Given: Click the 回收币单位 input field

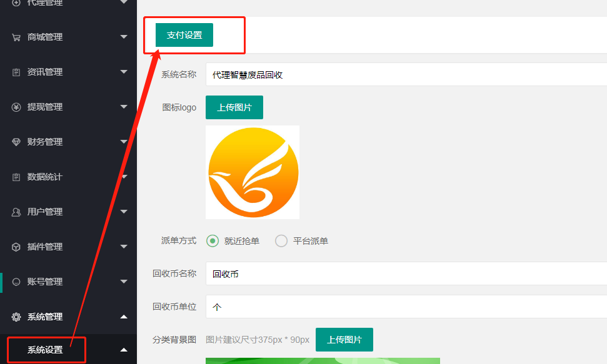Looking at the screenshot, I should 406,307.
